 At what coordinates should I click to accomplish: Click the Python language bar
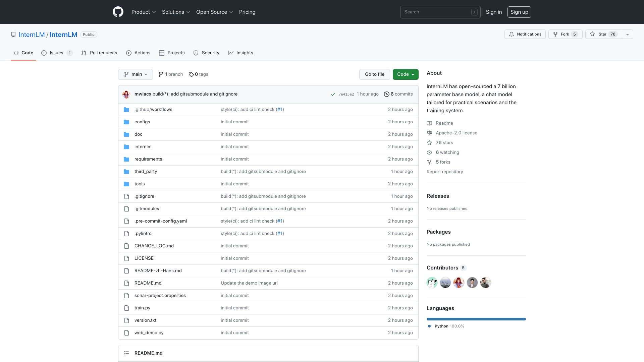tap(476, 319)
